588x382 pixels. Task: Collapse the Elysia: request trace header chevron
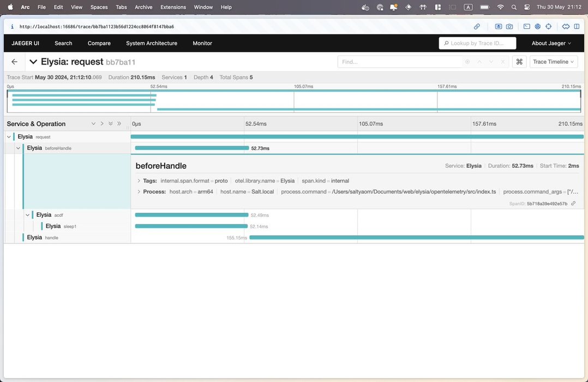[33, 62]
